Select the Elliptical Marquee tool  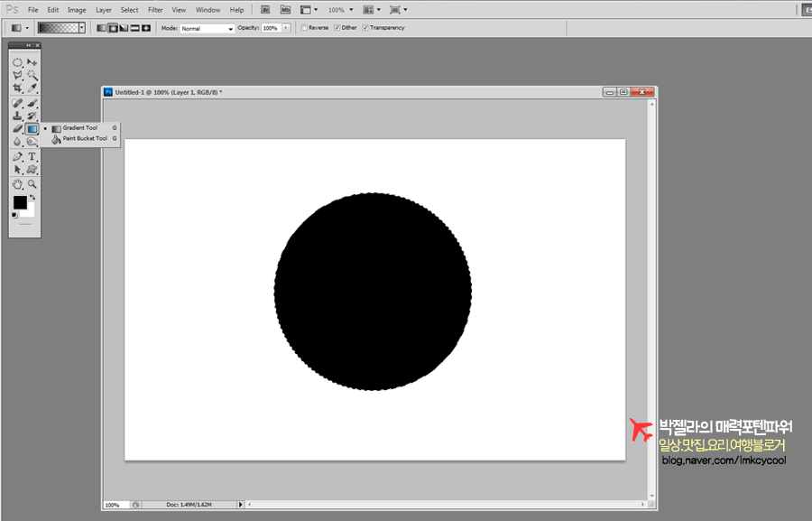17,62
